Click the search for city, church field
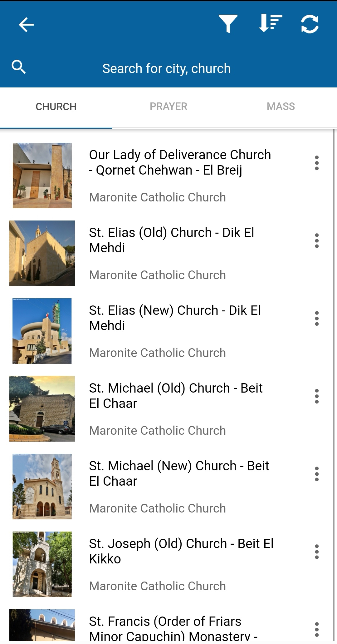Image resolution: width=337 pixels, height=644 pixels. pyautogui.click(x=167, y=69)
